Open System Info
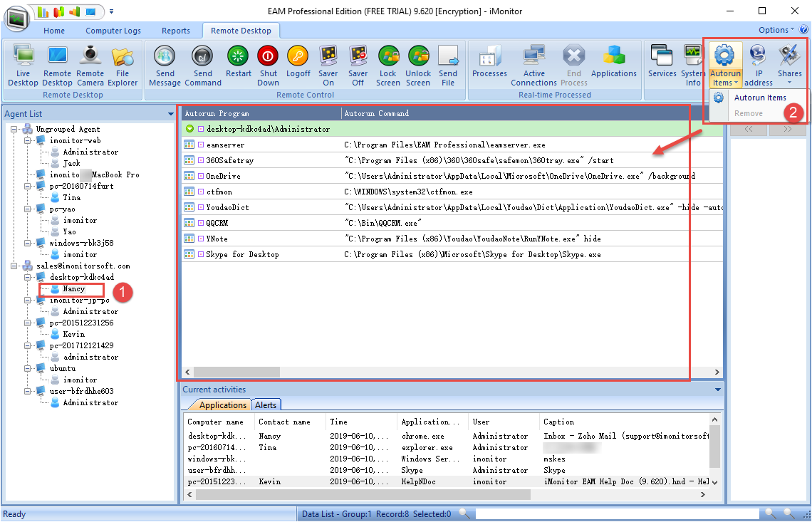The height and width of the screenshot is (522, 812). click(x=692, y=66)
